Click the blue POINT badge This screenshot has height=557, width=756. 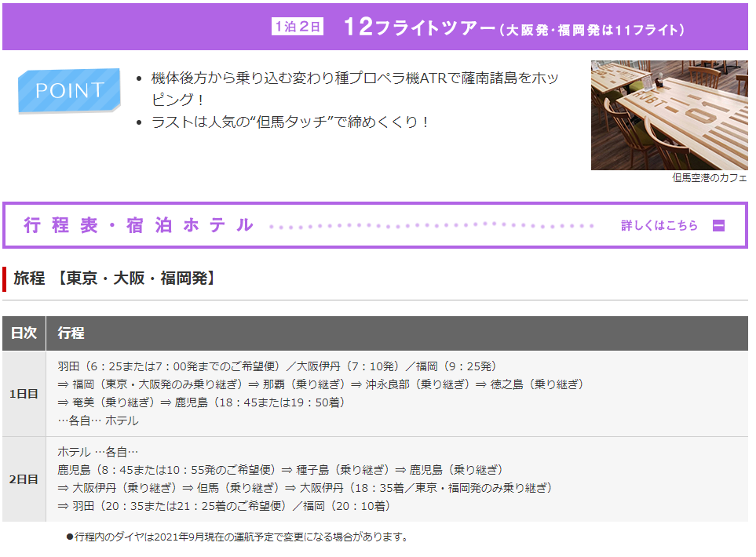[x=70, y=90]
